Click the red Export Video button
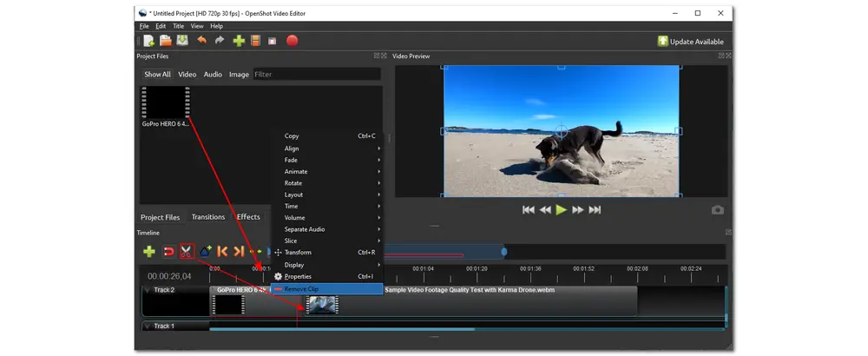 293,41
